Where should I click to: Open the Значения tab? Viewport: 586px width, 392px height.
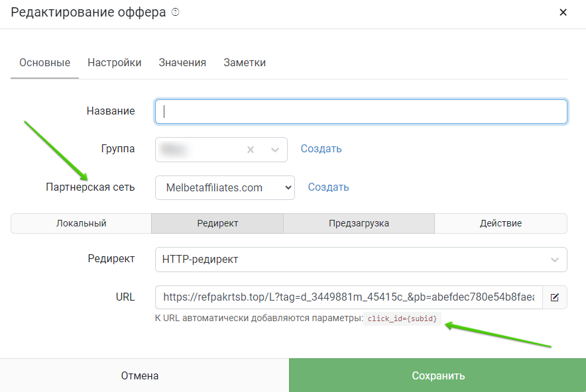tap(182, 63)
